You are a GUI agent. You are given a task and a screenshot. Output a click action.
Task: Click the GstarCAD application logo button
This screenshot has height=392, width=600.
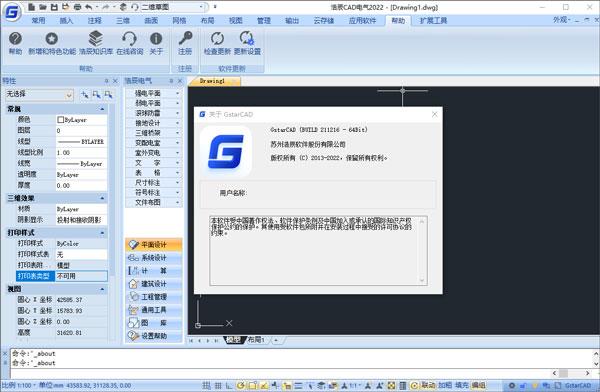(x=12, y=11)
